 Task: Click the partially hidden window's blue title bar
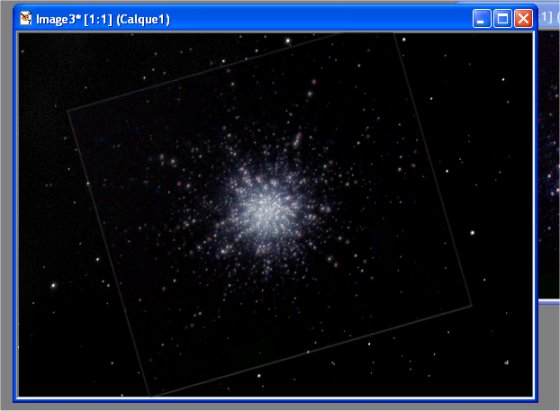[x=549, y=17]
